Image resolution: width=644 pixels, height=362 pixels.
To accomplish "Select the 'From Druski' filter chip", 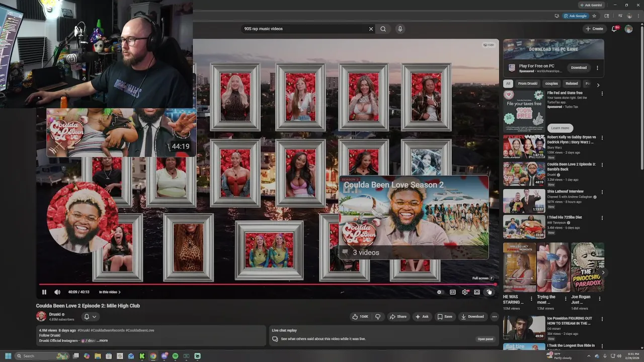I will pyautogui.click(x=528, y=83).
